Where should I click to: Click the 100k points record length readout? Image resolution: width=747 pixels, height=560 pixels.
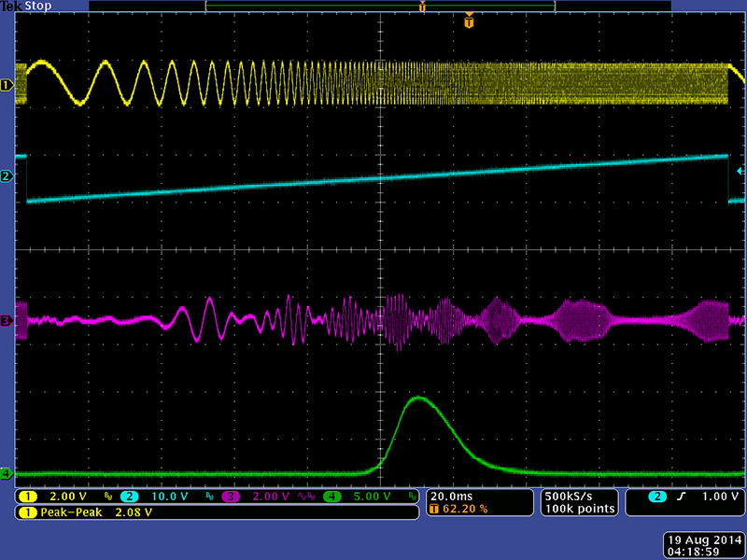(x=580, y=509)
